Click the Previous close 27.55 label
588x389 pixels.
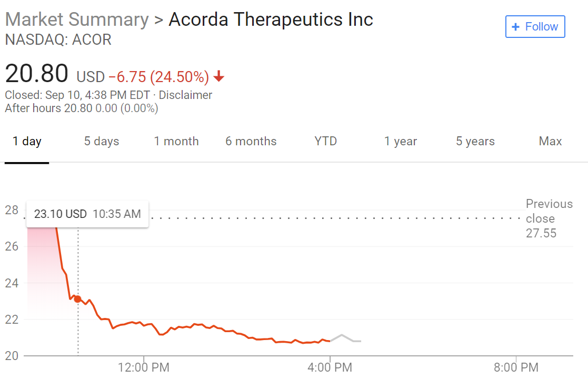[x=549, y=218]
